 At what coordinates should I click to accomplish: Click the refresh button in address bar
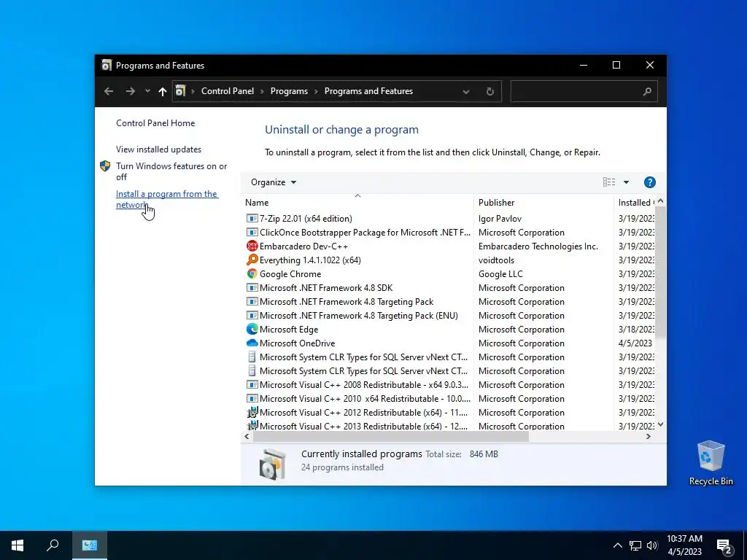click(x=489, y=91)
